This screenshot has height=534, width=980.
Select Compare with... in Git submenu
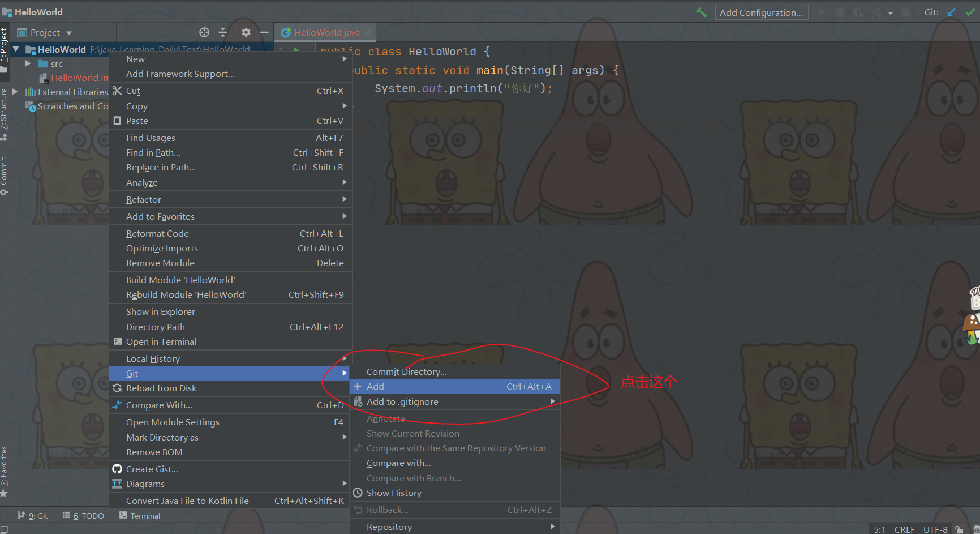(x=455, y=463)
